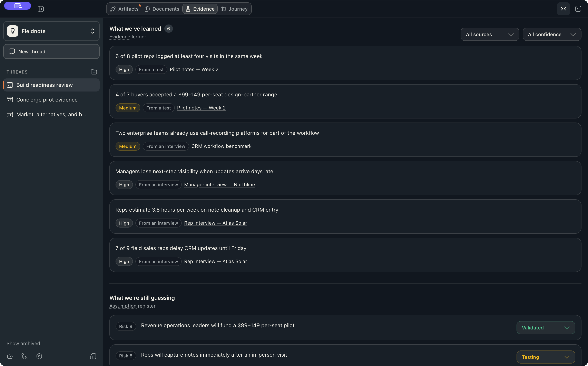Click the count badge 6 beside What we've learned
This screenshot has height=366, width=588.
point(168,29)
